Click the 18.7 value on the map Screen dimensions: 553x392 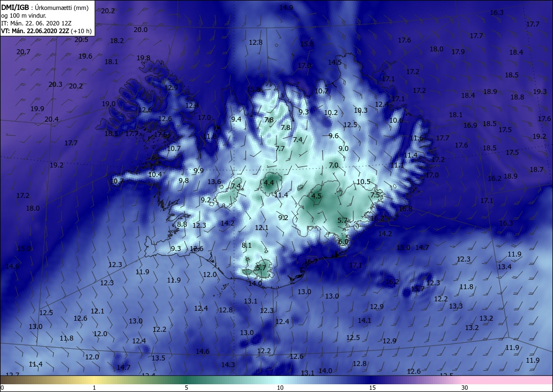point(536,169)
